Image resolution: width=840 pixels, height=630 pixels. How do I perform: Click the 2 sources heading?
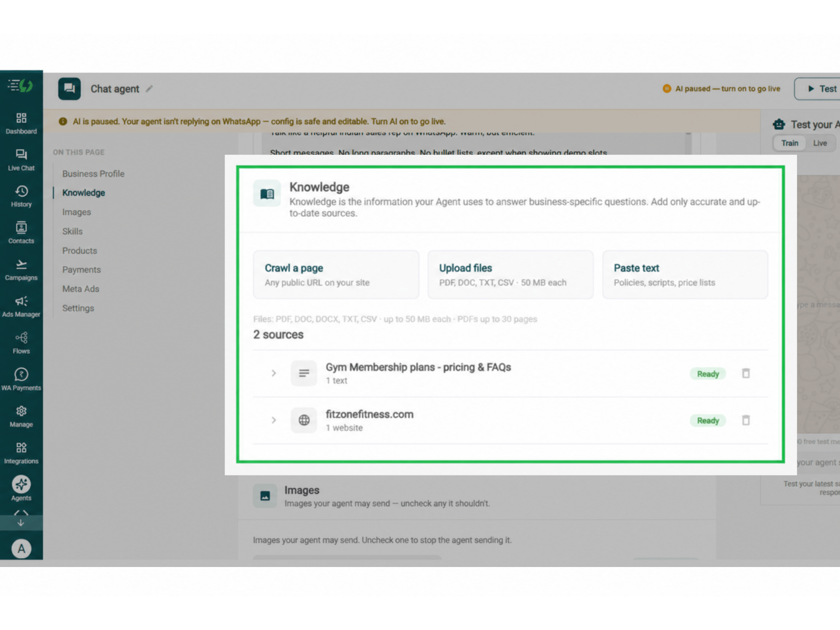[278, 334]
